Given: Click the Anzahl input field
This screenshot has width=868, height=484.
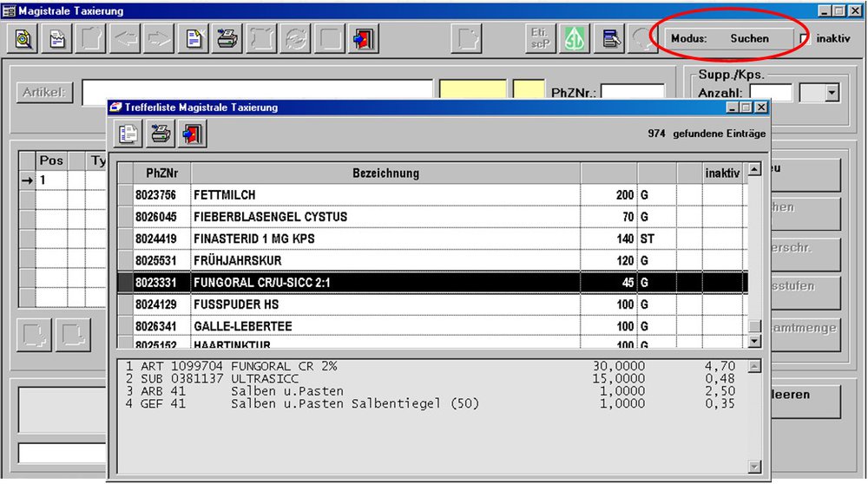Looking at the screenshot, I should (771, 93).
